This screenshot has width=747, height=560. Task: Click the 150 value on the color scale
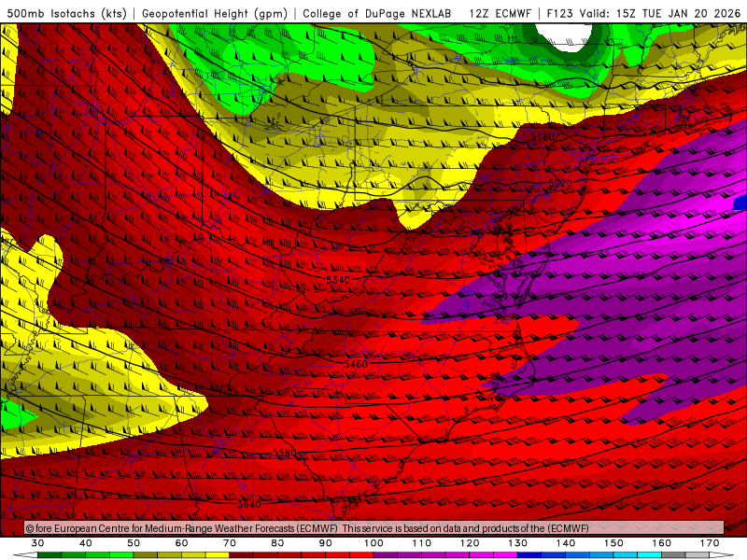point(614,543)
